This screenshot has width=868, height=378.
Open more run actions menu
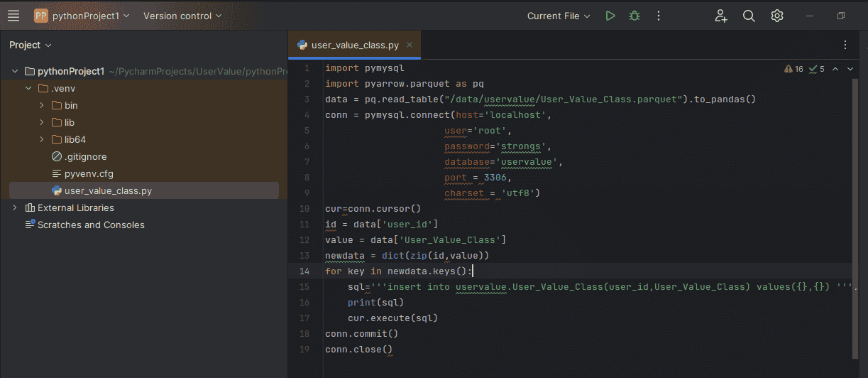point(659,16)
